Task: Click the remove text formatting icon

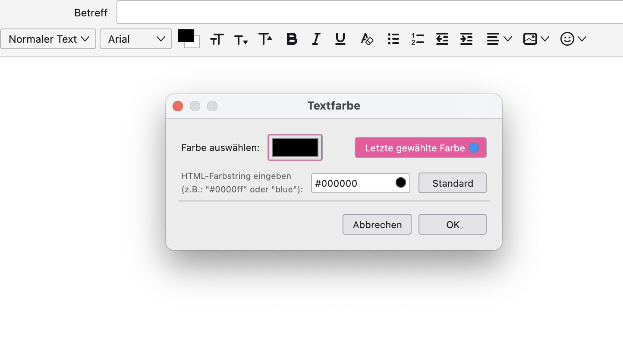Action: [x=367, y=39]
